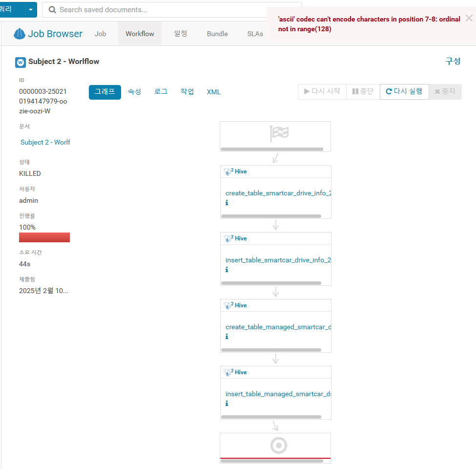Open info icon under create_table_smartcar_drive_info
The image size is (476, 469).
pyautogui.click(x=227, y=203)
